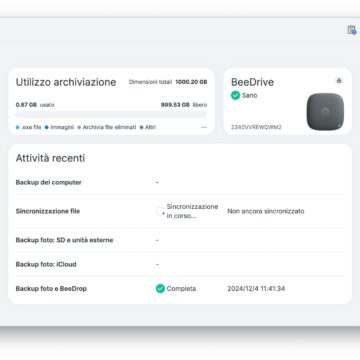Select Backup foto: iCloud row
360x360 pixels.
(x=180, y=264)
